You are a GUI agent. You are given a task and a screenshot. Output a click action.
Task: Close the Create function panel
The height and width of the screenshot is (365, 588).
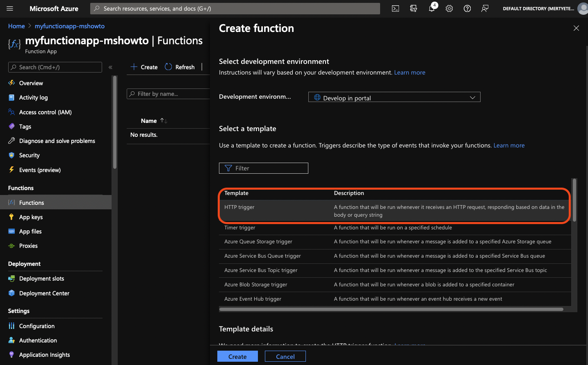576,28
